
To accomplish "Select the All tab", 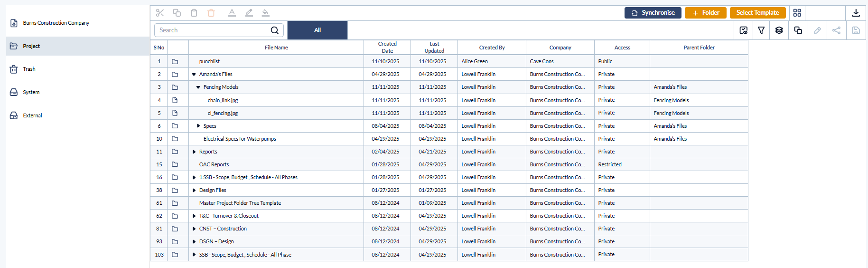I will pos(317,30).
